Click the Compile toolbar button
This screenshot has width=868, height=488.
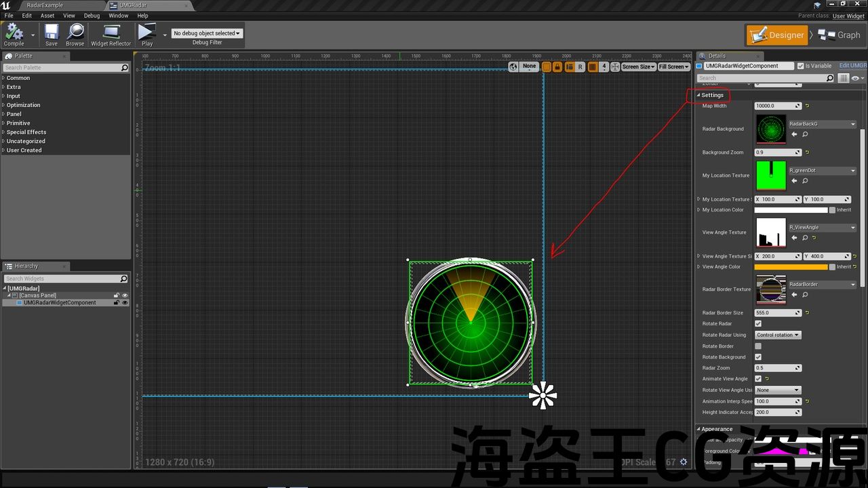coord(14,35)
